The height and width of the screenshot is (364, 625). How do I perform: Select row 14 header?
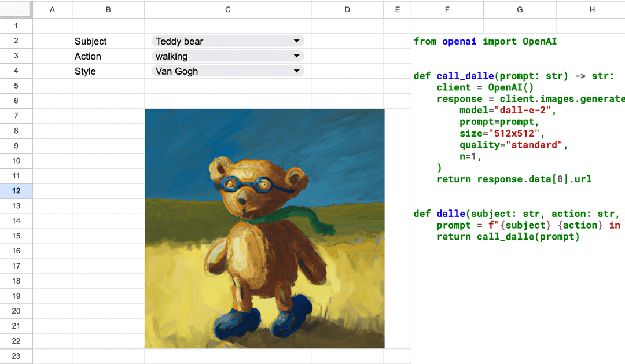(x=16, y=221)
